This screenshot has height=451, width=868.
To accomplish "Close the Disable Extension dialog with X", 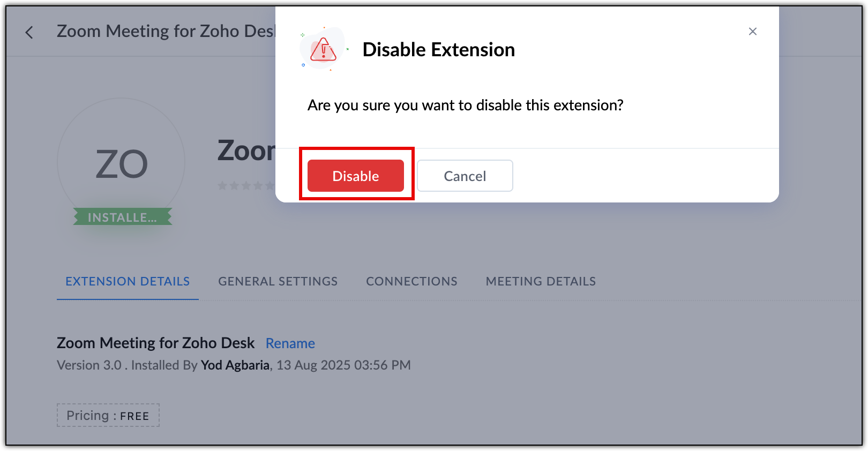I will coord(752,32).
